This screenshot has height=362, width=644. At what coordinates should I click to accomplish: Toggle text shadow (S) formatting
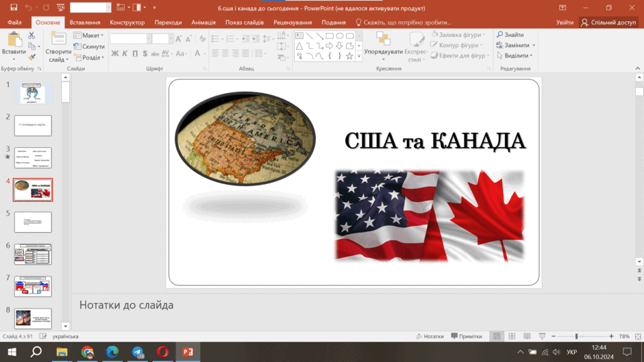(x=145, y=53)
